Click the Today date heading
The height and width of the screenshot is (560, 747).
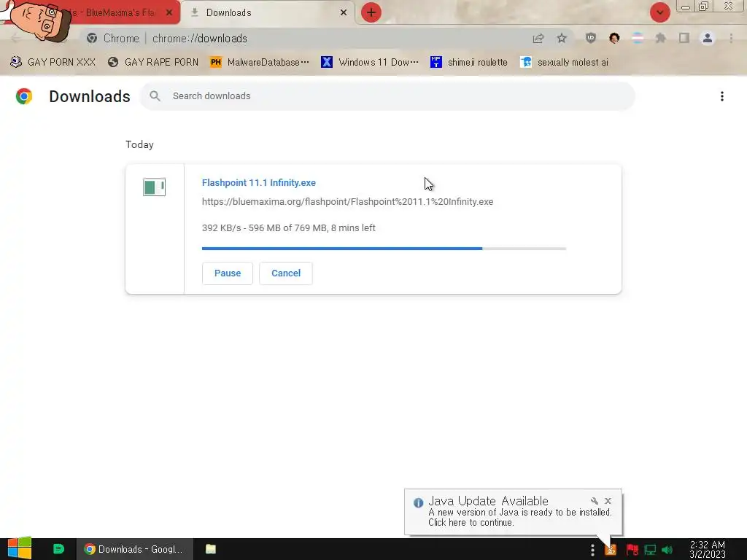(139, 145)
